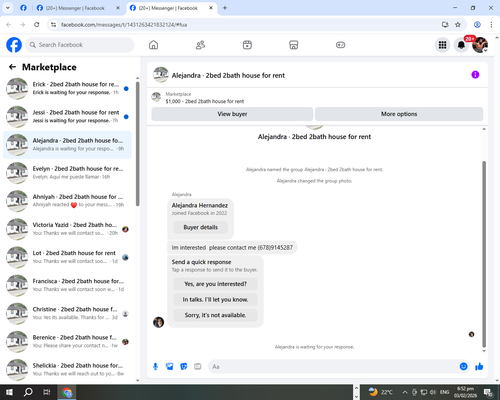Open the Gaming icon
The height and width of the screenshot is (400, 500).
point(340,45)
